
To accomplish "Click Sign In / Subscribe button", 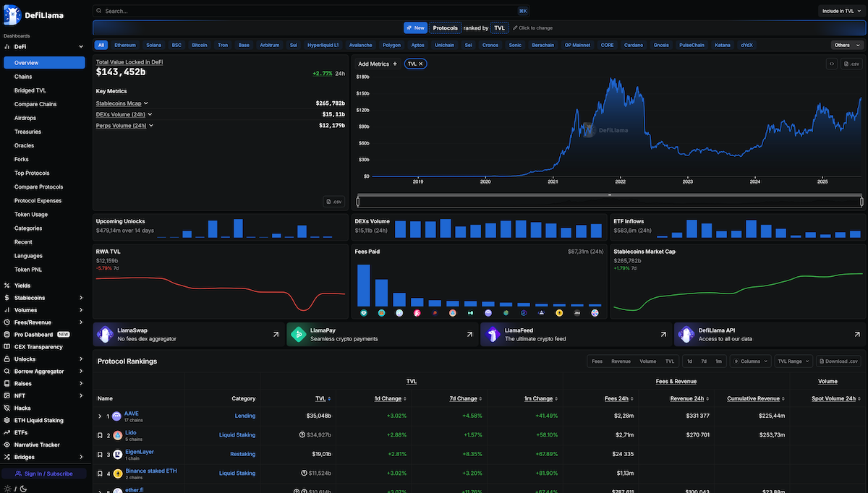I will point(45,473).
